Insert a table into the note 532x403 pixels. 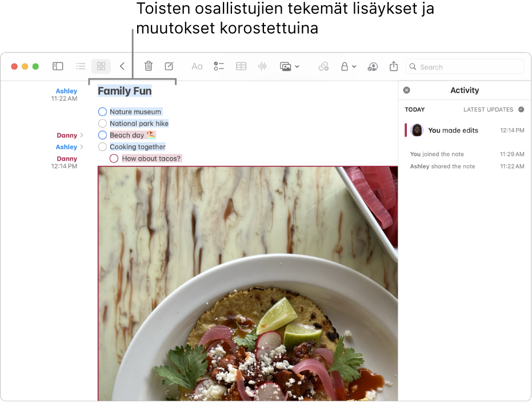[241, 66]
